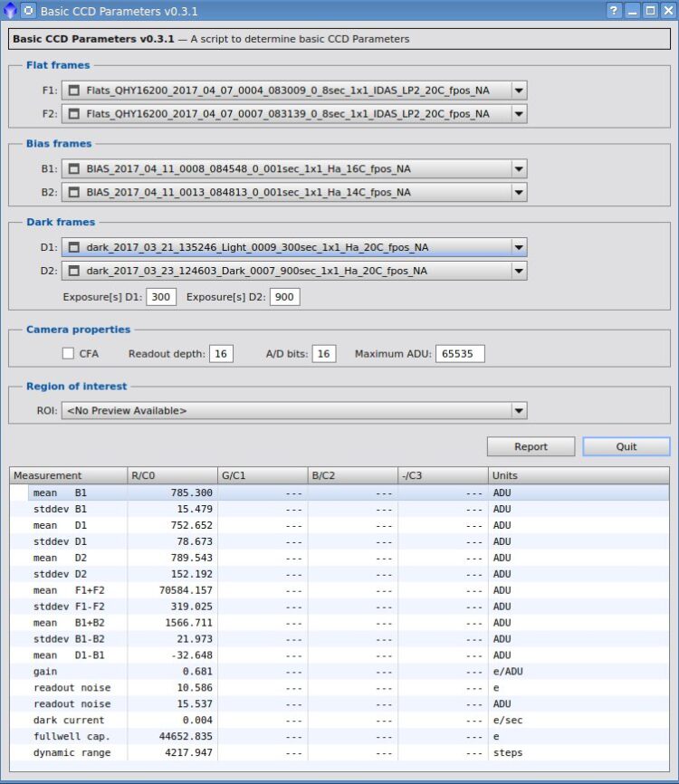Enable the CFA checkbox

click(68, 353)
